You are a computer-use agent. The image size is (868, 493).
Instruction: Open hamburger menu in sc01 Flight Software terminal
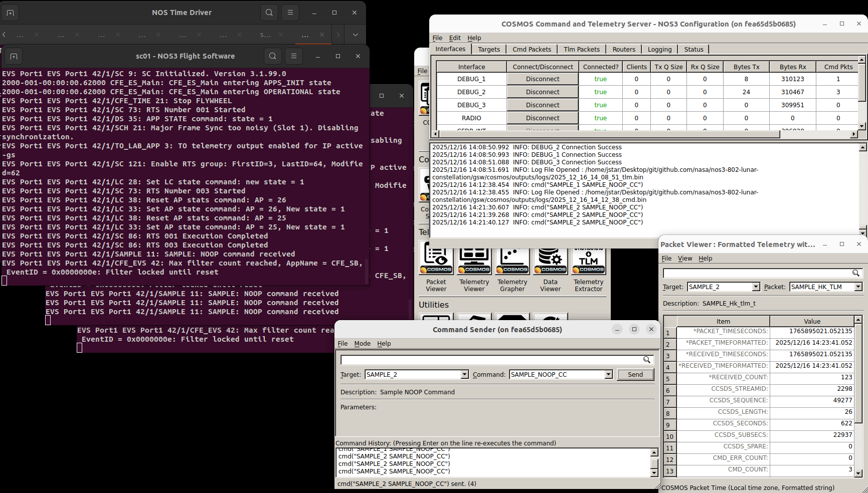[x=294, y=56]
